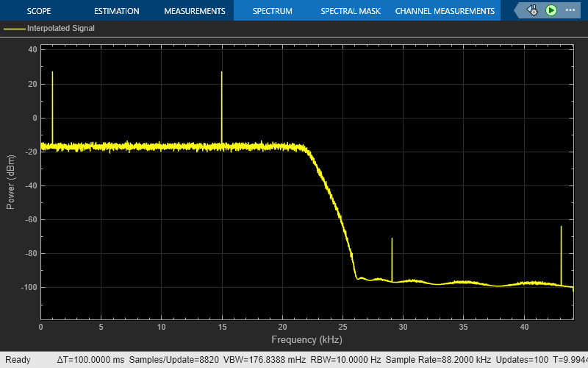Click the 40 tick label on power axis
The image size is (588, 368).
[x=32, y=49]
